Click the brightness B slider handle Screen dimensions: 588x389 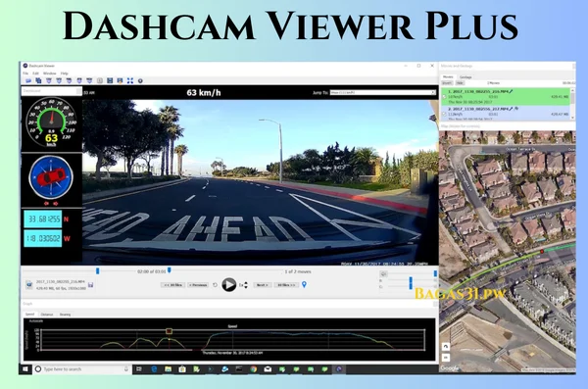point(411,280)
